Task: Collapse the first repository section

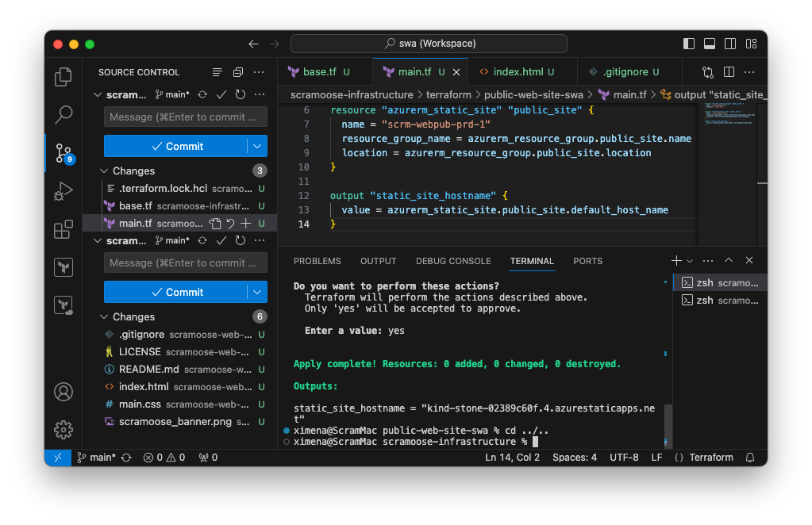Action: [98, 94]
